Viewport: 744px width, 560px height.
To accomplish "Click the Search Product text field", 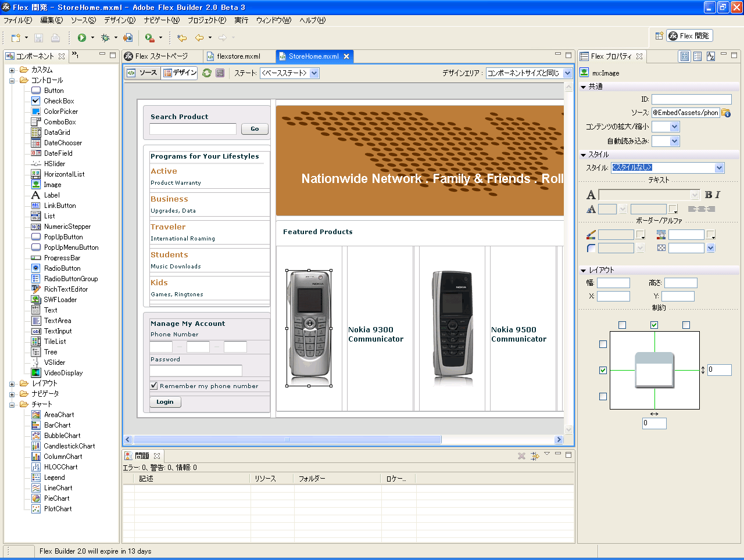I will point(193,129).
